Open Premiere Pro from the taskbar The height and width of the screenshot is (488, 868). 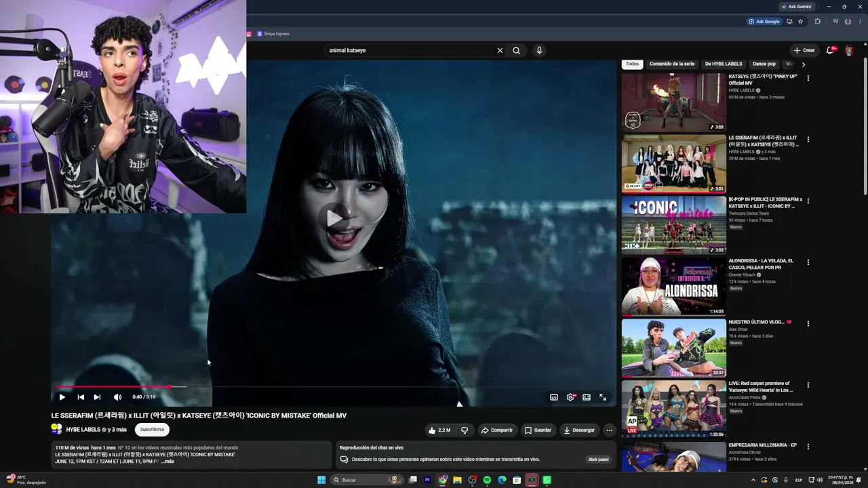(x=427, y=480)
